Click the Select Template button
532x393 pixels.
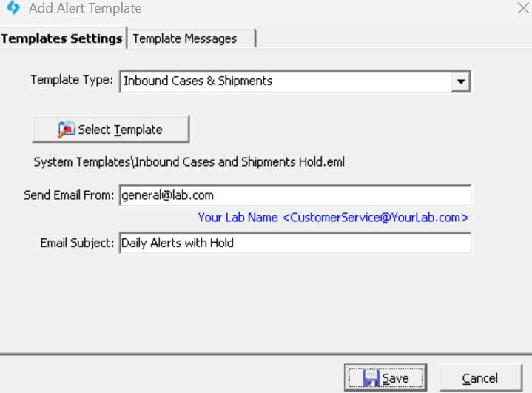(x=110, y=130)
